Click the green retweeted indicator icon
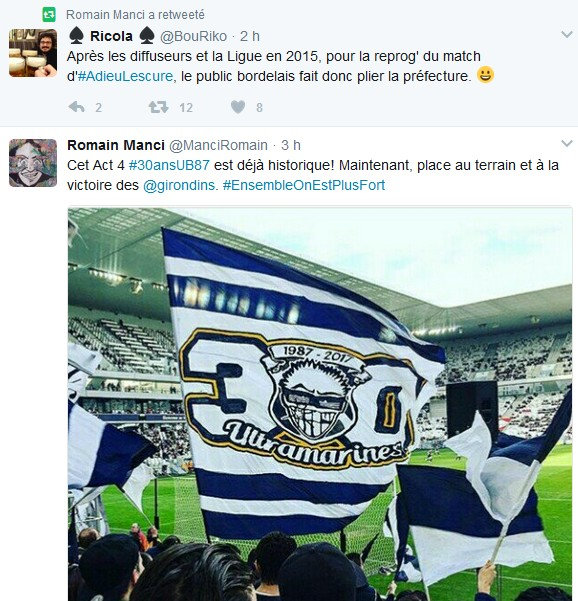578x601 pixels. [49, 15]
